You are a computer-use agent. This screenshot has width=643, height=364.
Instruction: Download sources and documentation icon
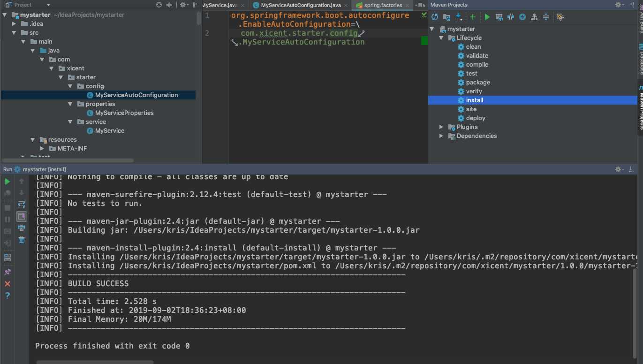point(459,17)
